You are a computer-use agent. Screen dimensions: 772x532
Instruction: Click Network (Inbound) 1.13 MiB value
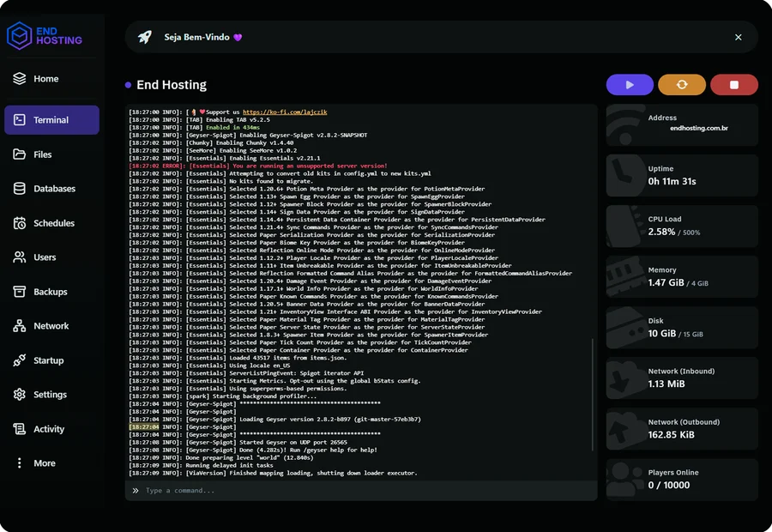click(666, 384)
